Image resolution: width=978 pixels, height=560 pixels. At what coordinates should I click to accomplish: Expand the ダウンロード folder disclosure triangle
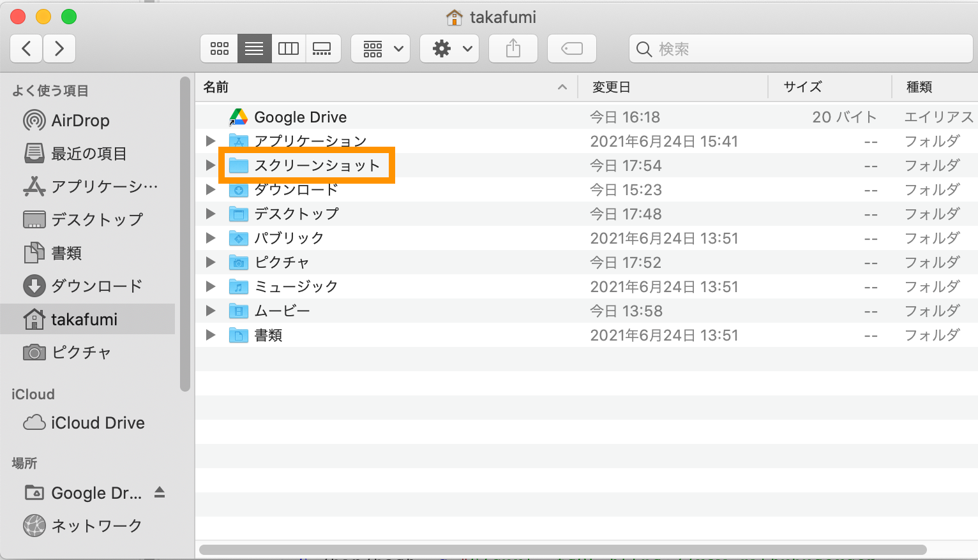coord(210,189)
